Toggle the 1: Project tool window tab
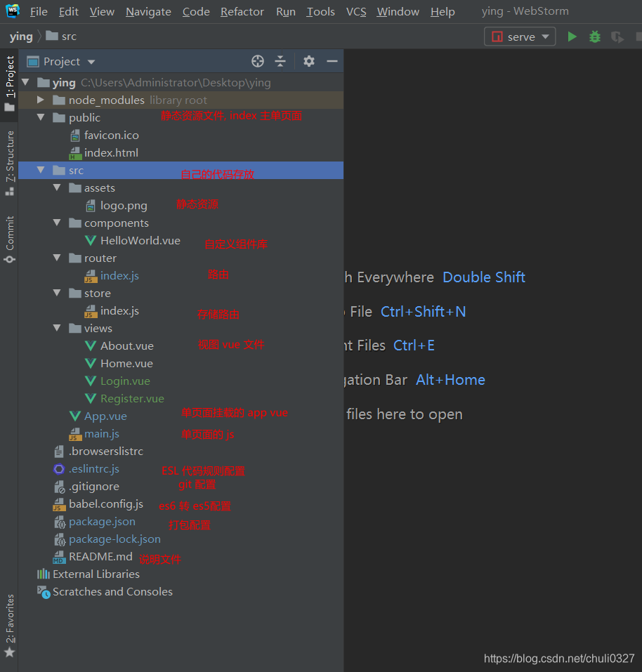 [x=9, y=83]
